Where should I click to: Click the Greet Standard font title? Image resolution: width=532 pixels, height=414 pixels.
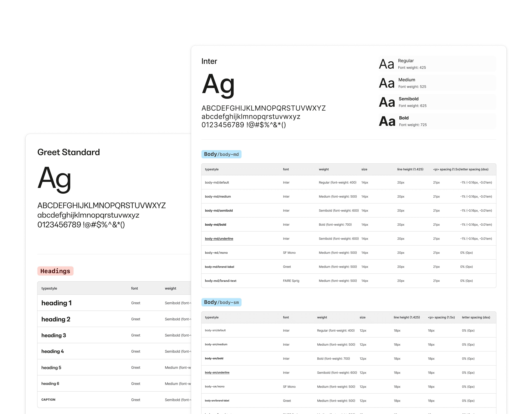tap(68, 152)
